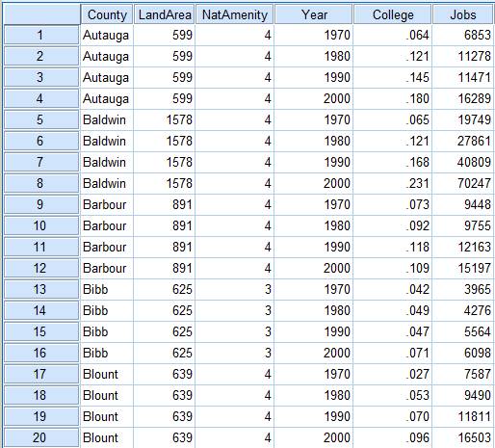Click the Autauga cell in row 1
The height and width of the screenshot is (448, 495).
tap(107, 35)
